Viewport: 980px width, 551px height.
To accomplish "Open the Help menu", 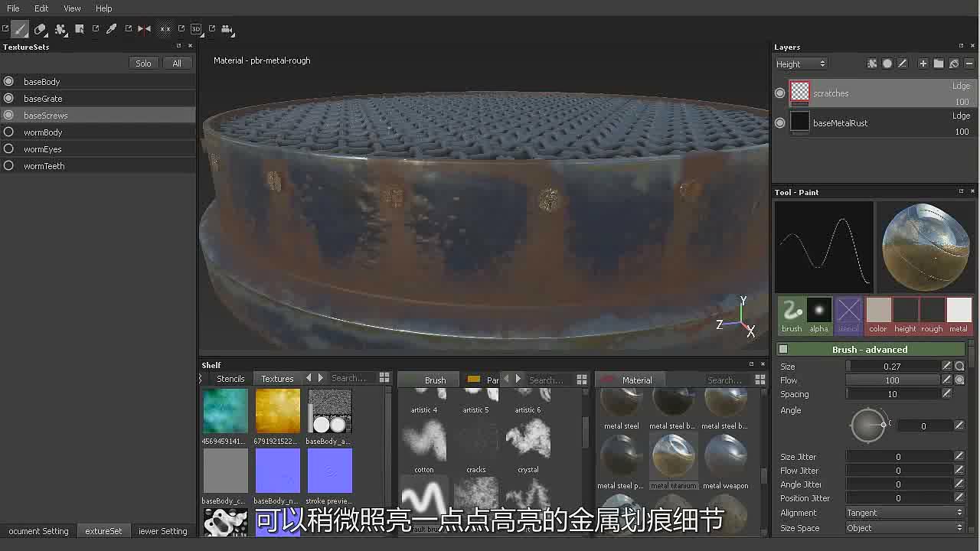I will (103, 8).
